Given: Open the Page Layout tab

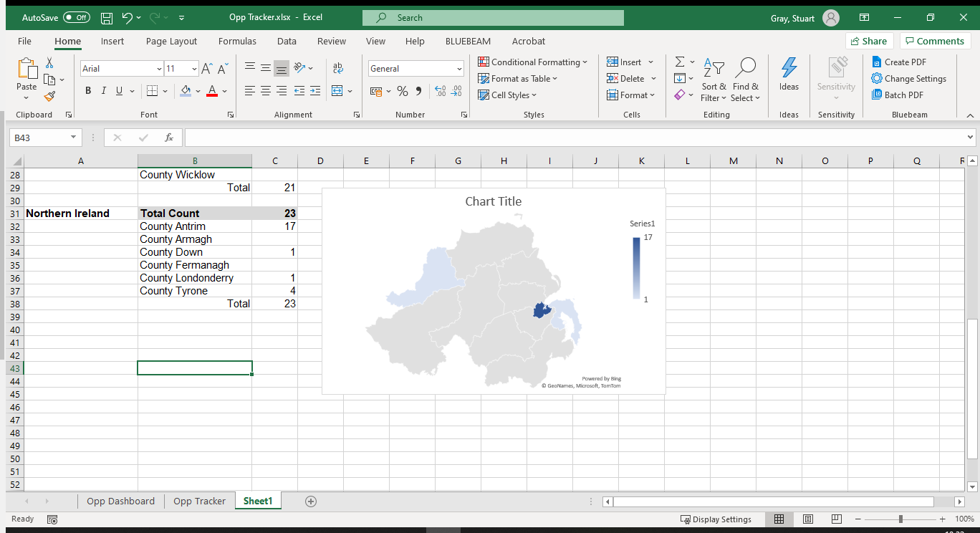Looking at the screenshot, I should click(171, 42).
